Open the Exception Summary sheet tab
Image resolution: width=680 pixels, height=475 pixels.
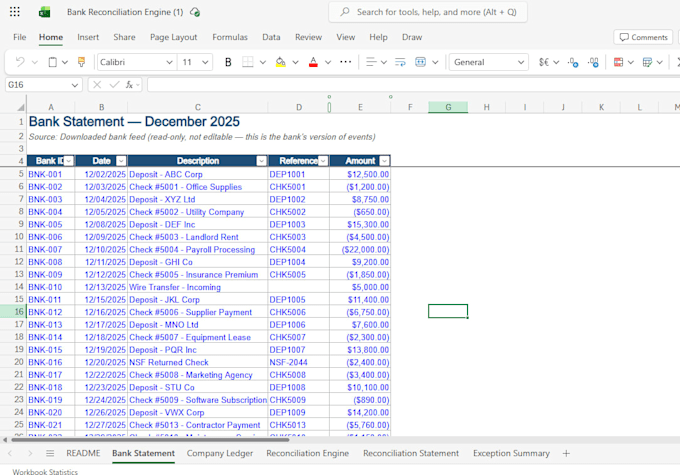click(x=511, y=453)
